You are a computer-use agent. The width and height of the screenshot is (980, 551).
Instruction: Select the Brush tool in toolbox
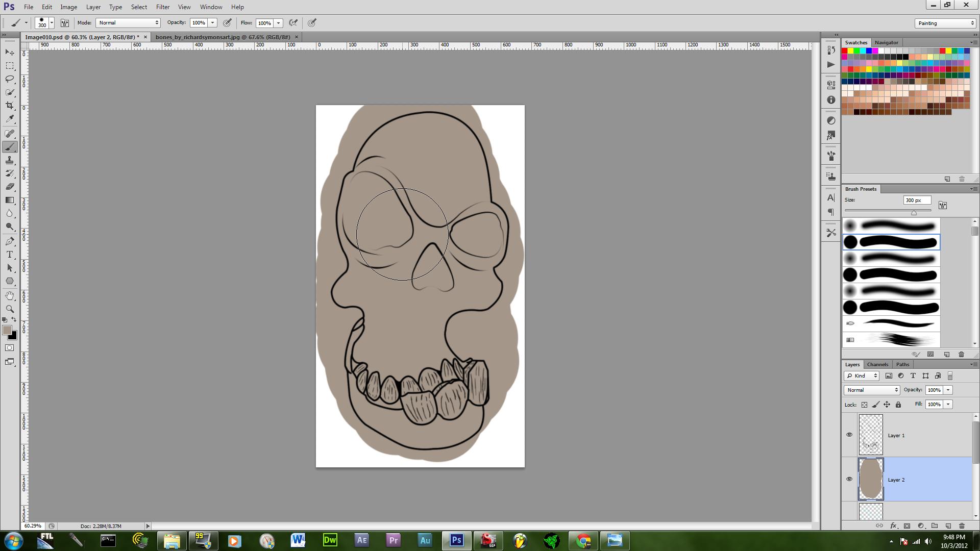pyautogui.click(x=10, y=147)
